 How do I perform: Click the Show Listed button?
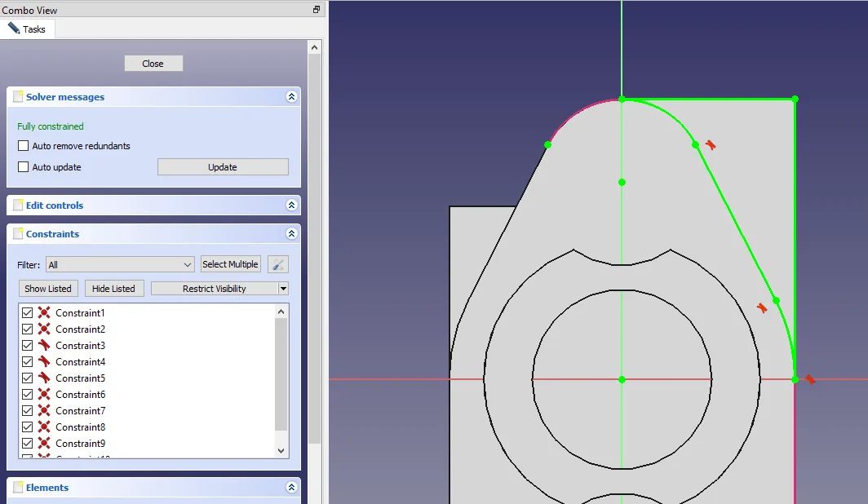48,289
